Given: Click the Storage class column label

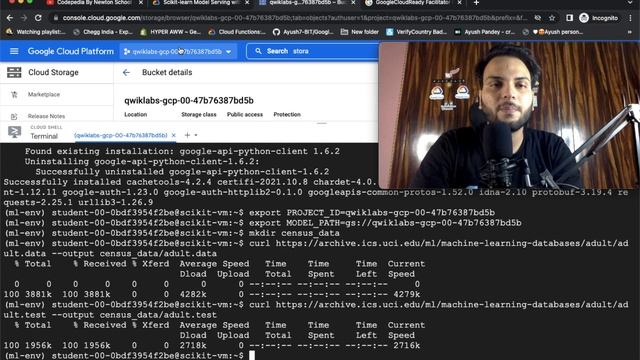Looking at the screenshot, I should (199, 115).
